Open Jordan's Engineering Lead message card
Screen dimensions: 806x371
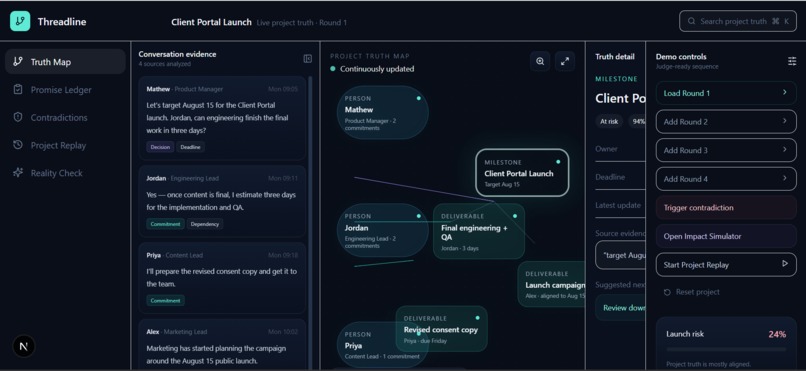222,201
